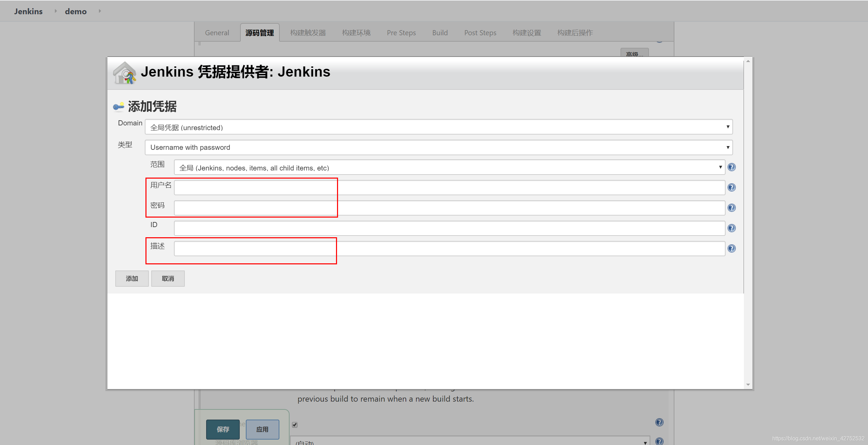Image resolution: width=868 pixels, height=445 pixels.
Task: Open the Jenkins breadcrumb link
Action: 28,11
